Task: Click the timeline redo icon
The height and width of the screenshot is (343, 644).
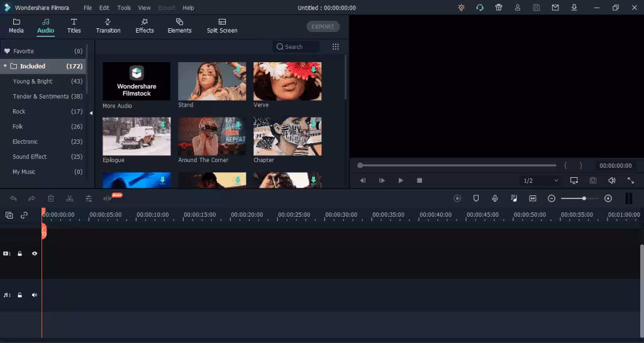Action: pos(31,199)
